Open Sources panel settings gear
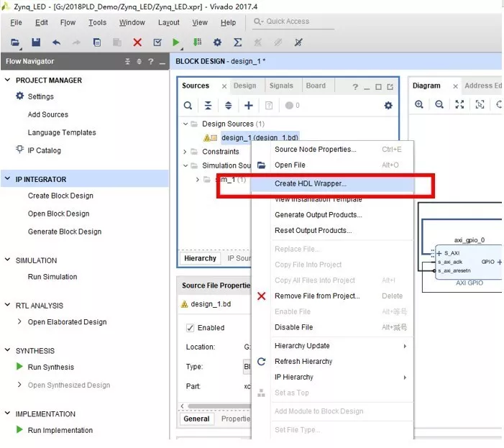This screenshot has height=448, width=504. click(x=388, y=106)
